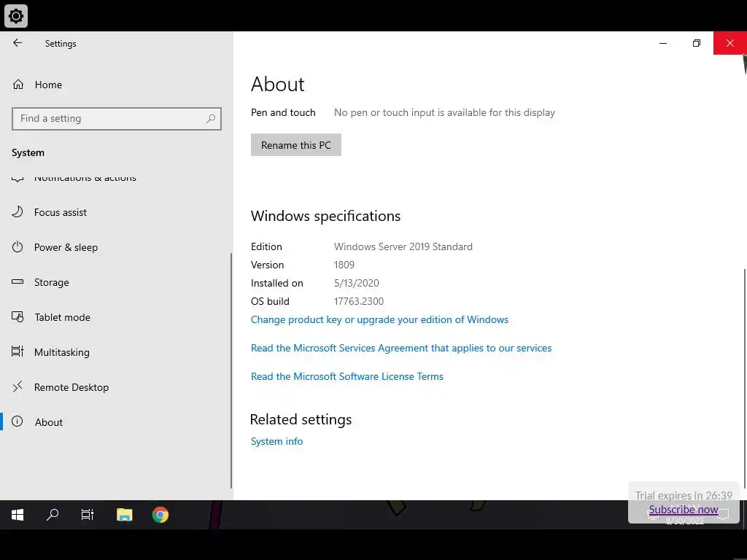Screen dimensions: 747x560
Task: Click the sidebar vertical scrollbar
Action: point(231,370)
